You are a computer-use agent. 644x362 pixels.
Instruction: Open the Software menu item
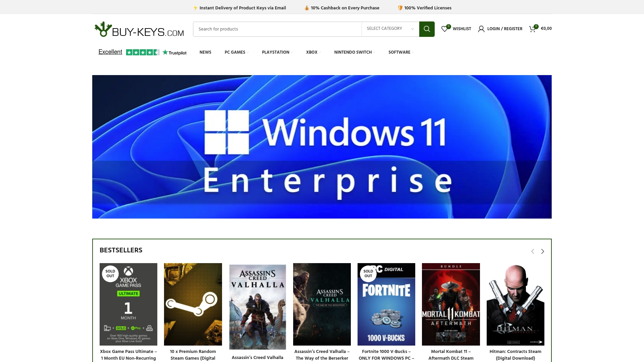399,52
